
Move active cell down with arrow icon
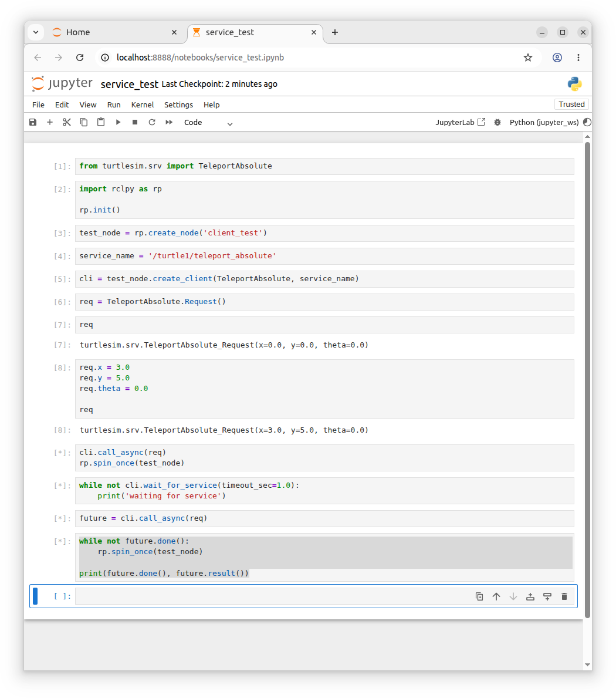pos(513,596)
